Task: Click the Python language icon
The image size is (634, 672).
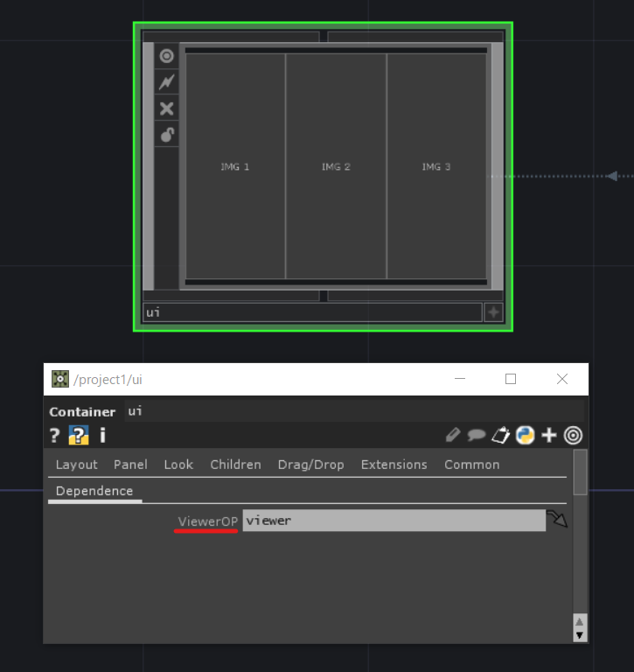Action: click(526, 435)
